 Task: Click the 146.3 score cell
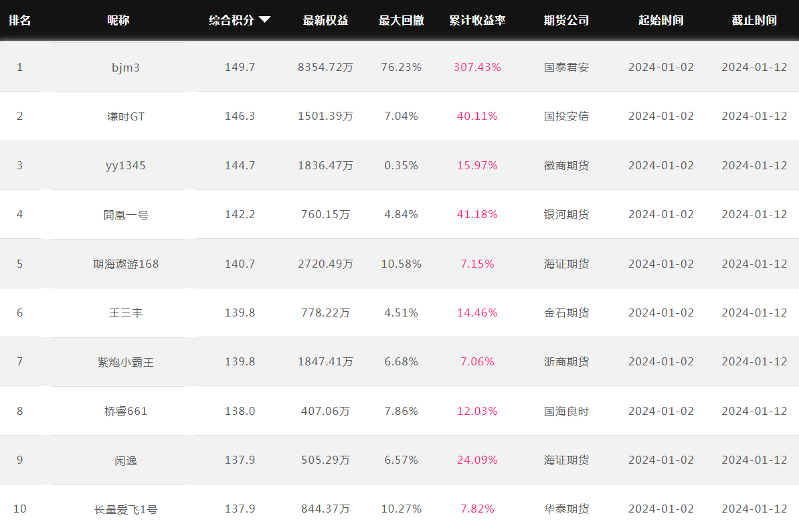[240, 116]
